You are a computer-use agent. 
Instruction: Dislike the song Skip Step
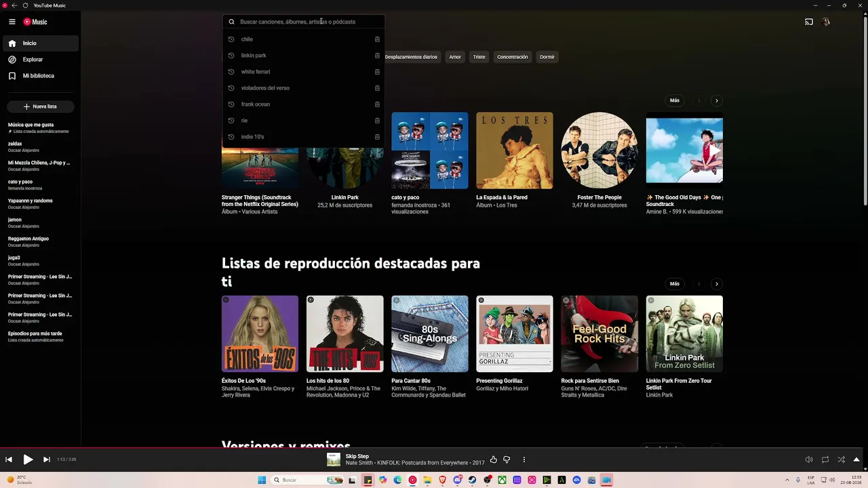[507, 460]
